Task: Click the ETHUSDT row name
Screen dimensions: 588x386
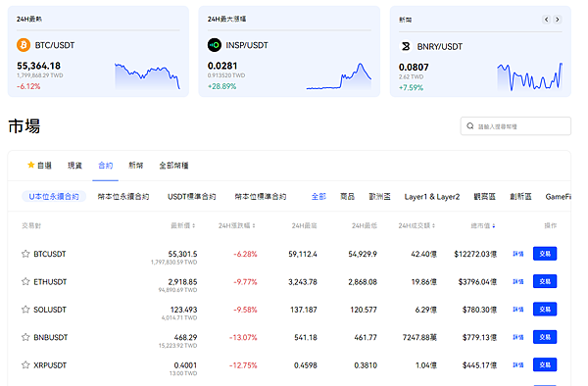Action: coord(50,282)
